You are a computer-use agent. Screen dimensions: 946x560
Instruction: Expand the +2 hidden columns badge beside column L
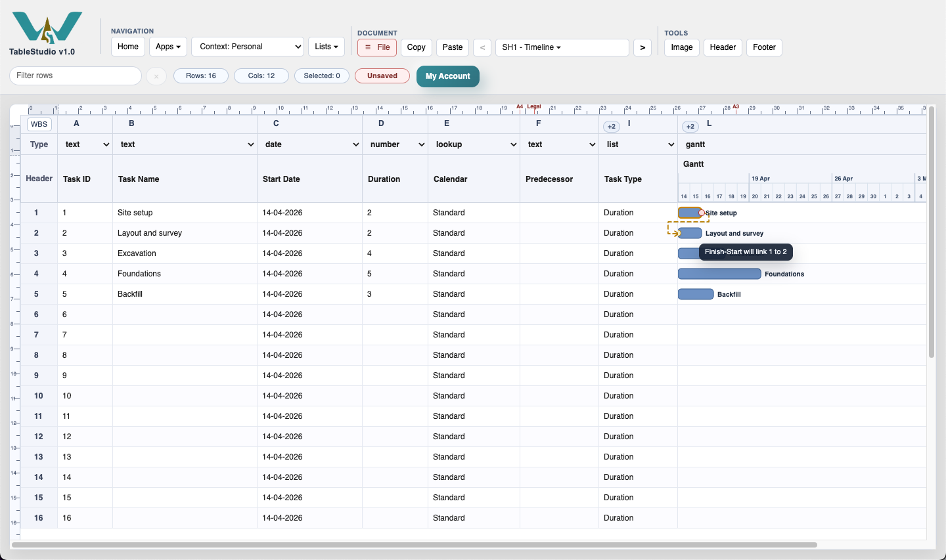(690, 126)
